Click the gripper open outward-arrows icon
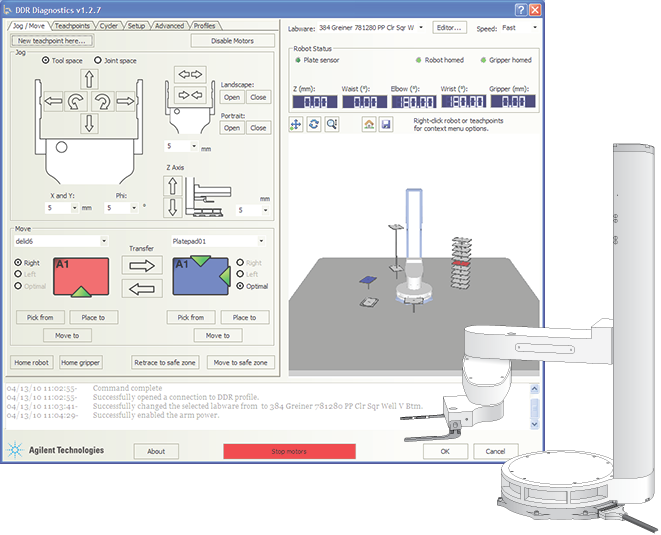The height and width of the screenshot is (535, 661). click(x=191, y=75)
